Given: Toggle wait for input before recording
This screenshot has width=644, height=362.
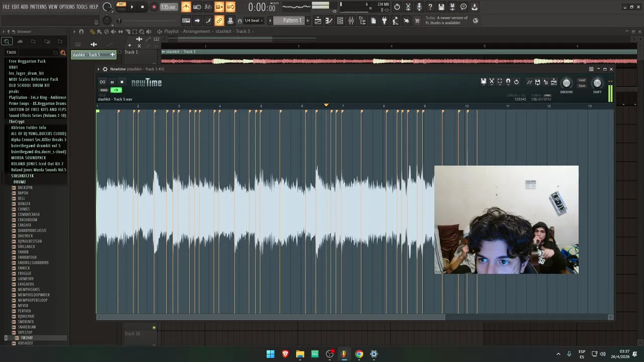Looking at the screenshot, I should pyautogui.click(x=197, y=7).
